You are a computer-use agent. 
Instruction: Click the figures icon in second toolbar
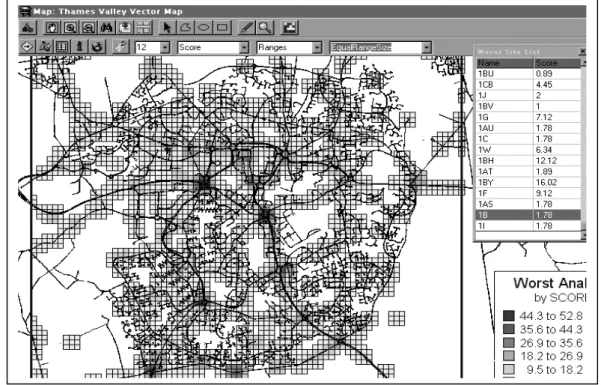tap(45, 47)
